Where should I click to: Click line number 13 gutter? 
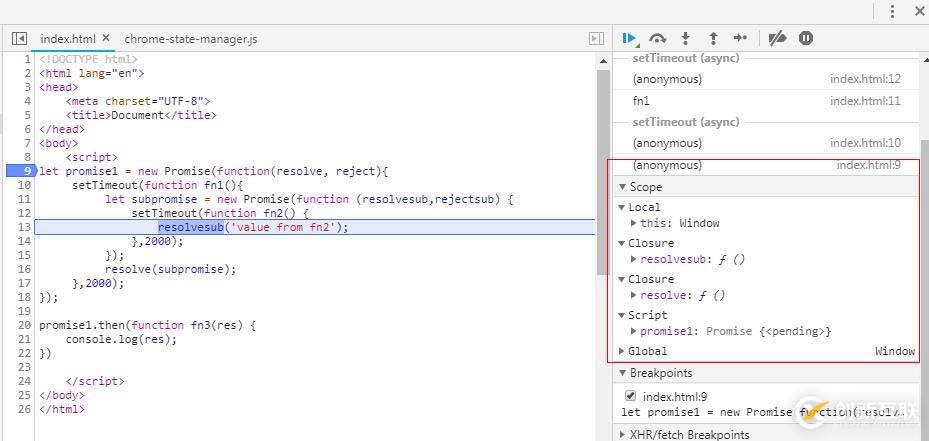coord(24,228)
